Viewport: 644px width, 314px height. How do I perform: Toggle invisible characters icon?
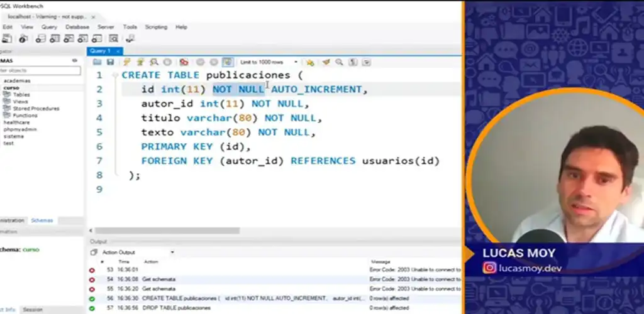click(x=353, y=62)
